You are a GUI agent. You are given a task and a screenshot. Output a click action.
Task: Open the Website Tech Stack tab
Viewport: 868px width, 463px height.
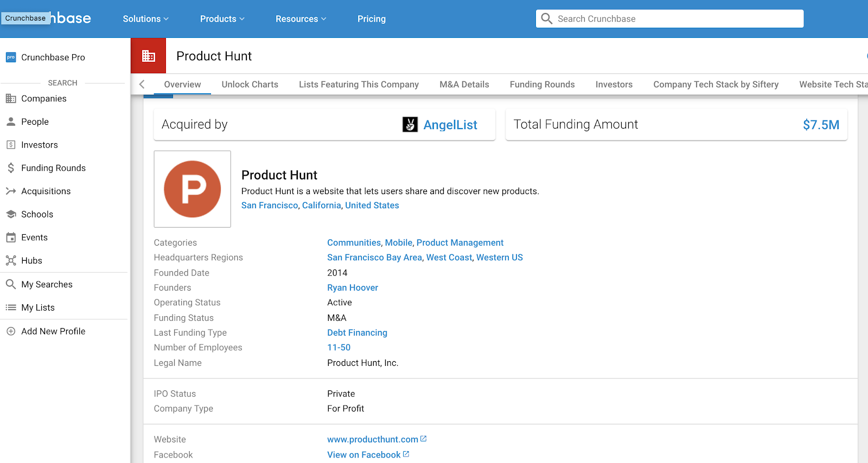(x=834, y=85)
